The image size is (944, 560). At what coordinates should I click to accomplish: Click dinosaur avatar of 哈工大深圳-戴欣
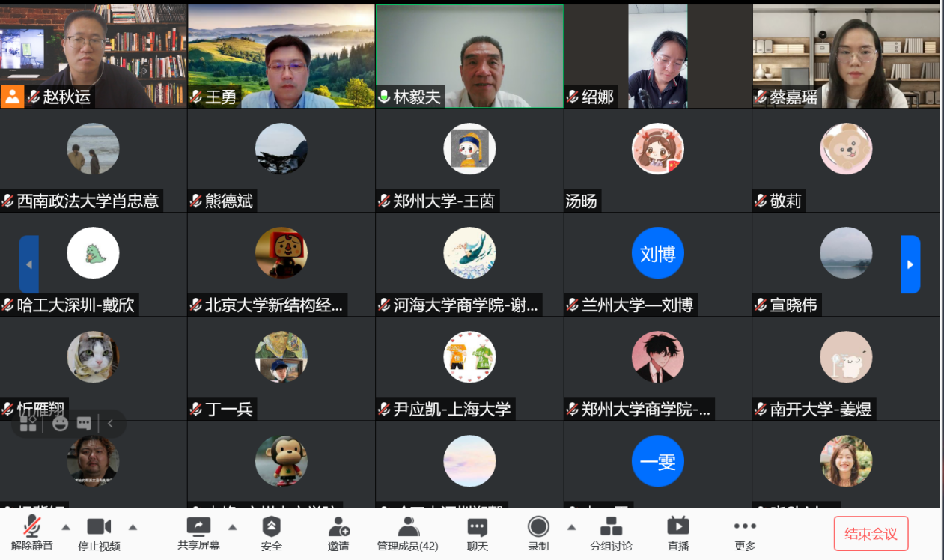pyautogui.click(x=93, y=253)
